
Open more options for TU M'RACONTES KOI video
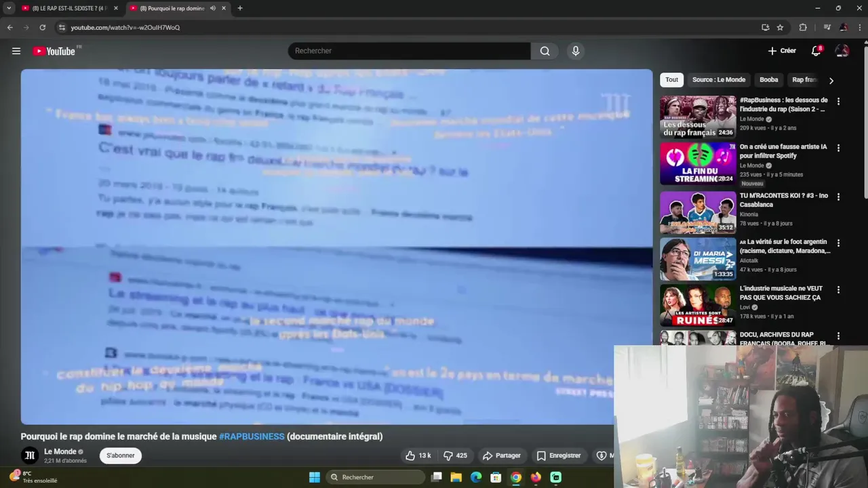[838, 197]
